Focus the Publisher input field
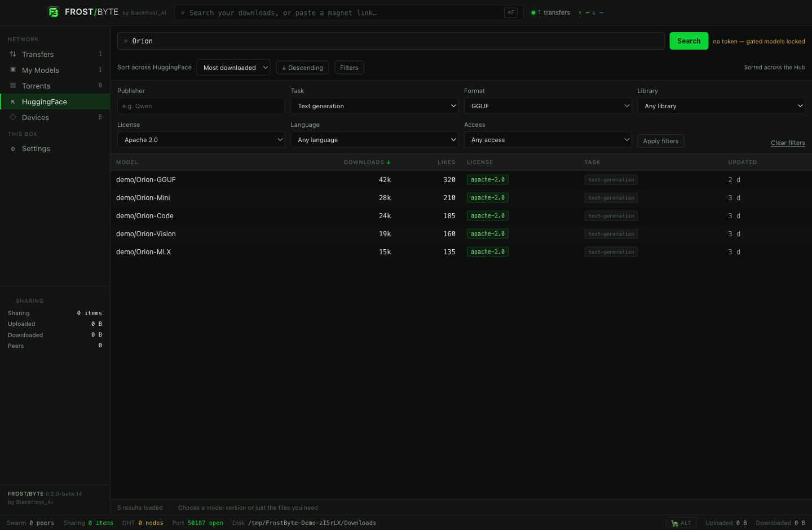 pyautogui.click(x=201, y=106)
